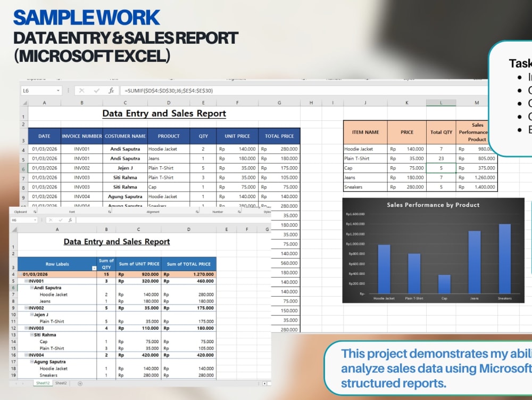Open the H6 Name Box dropdown in the pivot window
Screen dimensions: 532x400
pyautogui.click(x=35, y=220)
